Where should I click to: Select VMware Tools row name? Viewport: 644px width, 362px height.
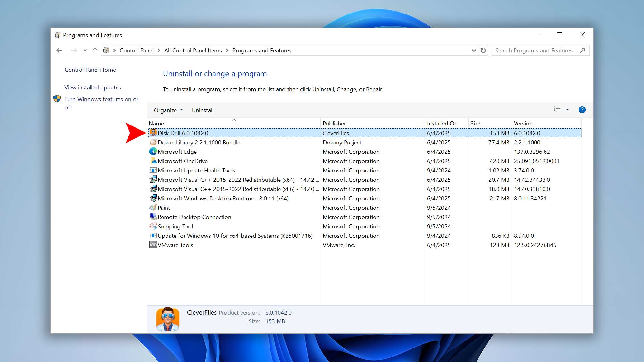(x=175, y=245)
